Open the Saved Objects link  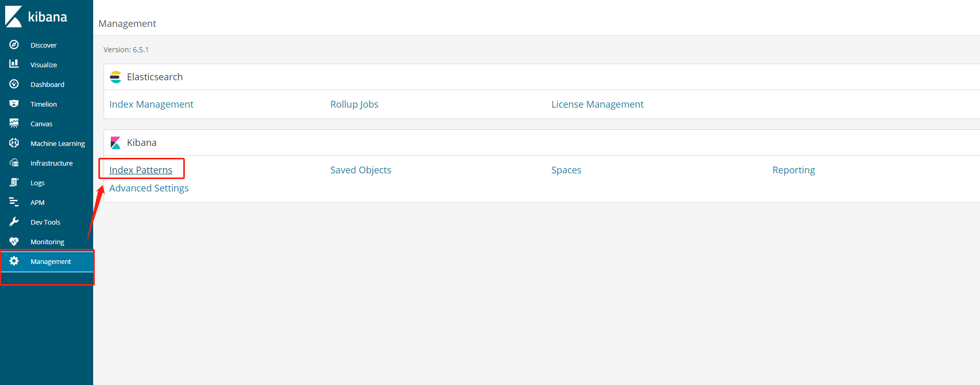pyautogui.click(x=361, y=170)
